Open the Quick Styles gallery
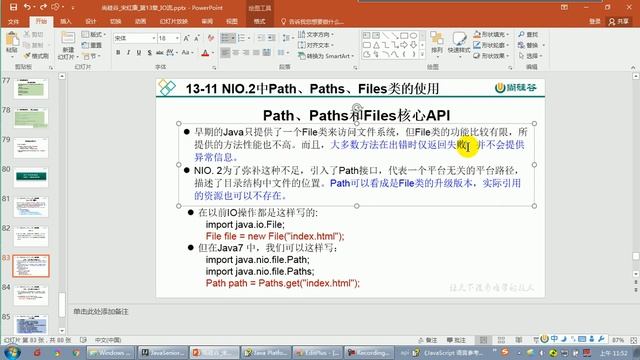Image resolution: width=640 pixels, height=360 pixels. [x=459, y=44]
